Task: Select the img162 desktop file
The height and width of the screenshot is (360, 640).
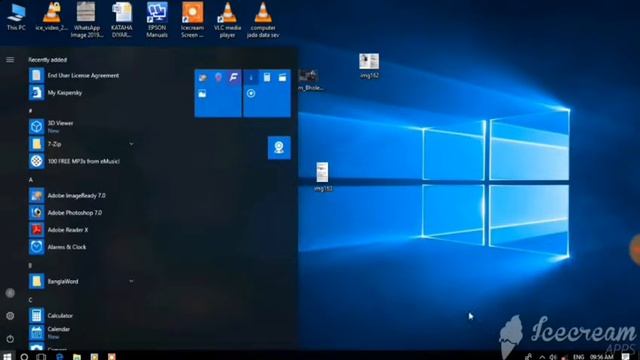Action: point(369,65)
